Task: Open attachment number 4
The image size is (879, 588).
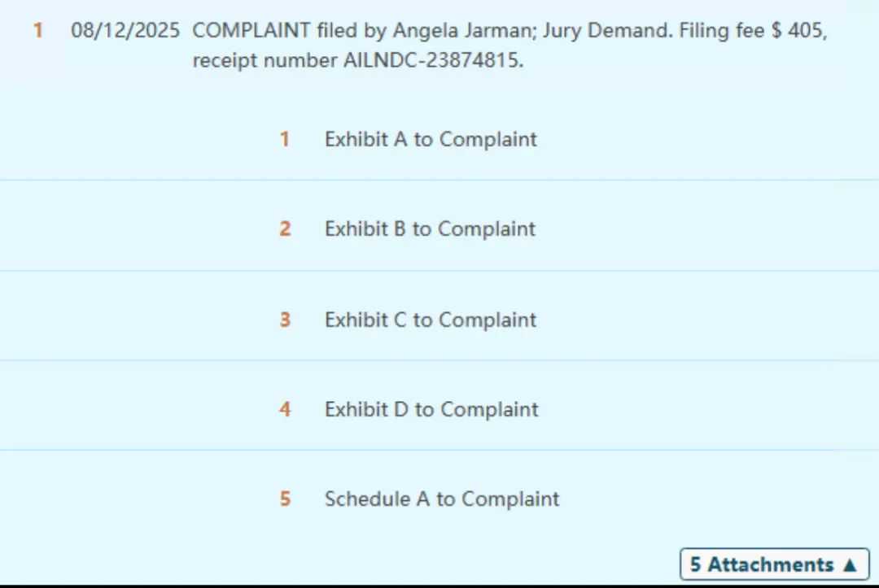Action: point(285,409)
